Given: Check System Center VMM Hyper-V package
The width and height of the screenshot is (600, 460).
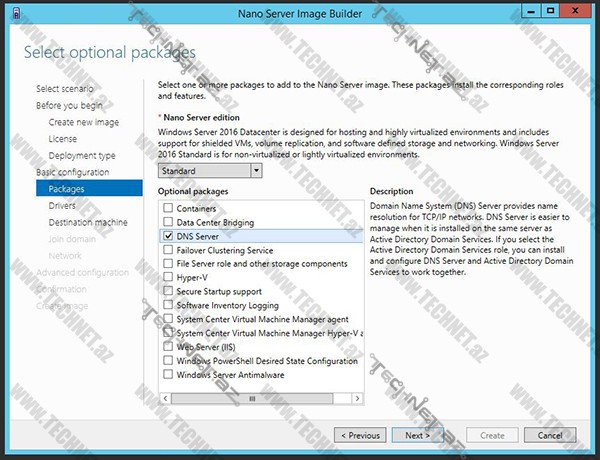Looking at the screenshot, I should pos(168,333).
